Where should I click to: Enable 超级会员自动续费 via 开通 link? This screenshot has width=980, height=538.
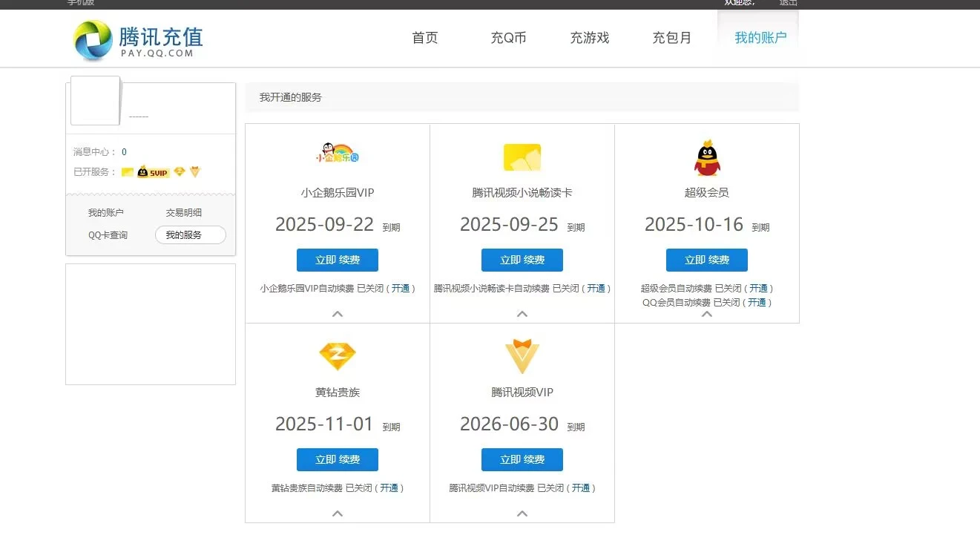click(x=758, y=289)
